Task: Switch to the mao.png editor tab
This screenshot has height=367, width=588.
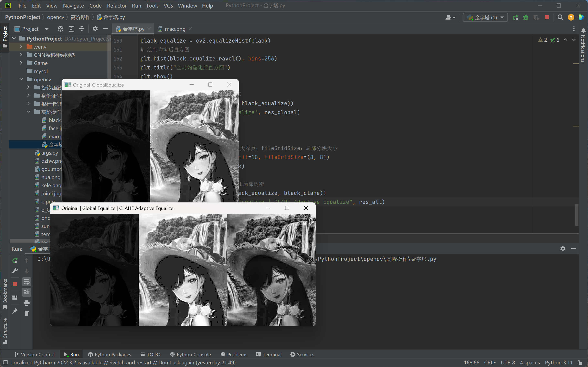Action: click(x=175, y=29)
